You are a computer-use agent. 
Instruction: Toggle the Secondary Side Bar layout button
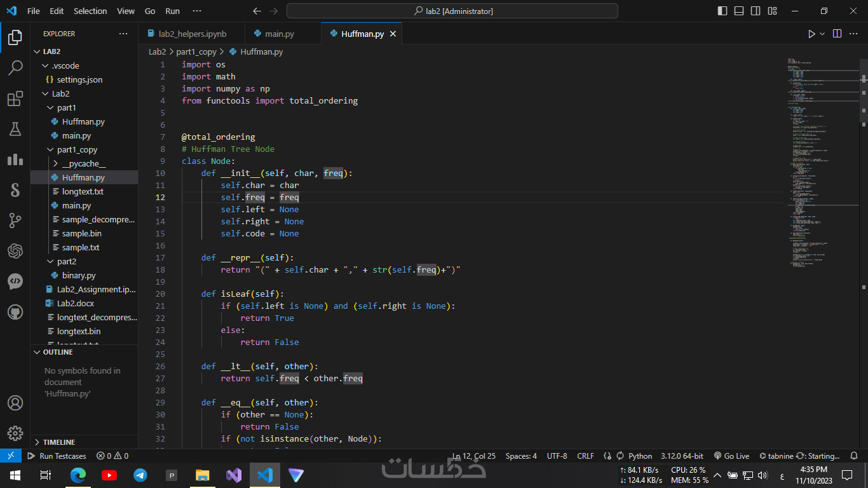[756, 11]
